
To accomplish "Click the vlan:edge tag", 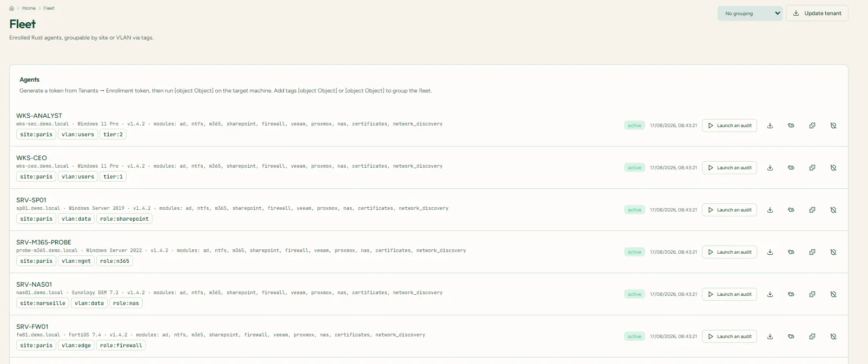I will [x=76, y=346].
